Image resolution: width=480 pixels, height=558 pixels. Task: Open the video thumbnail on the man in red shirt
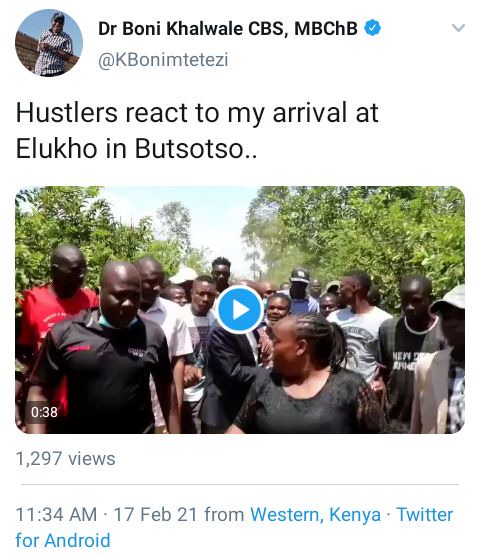57,313
